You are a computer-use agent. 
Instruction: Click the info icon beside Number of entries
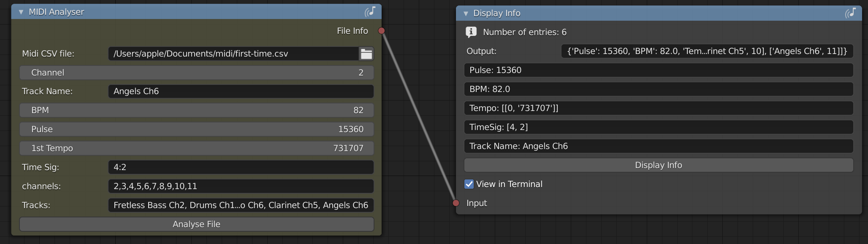[x=471, y=32]
